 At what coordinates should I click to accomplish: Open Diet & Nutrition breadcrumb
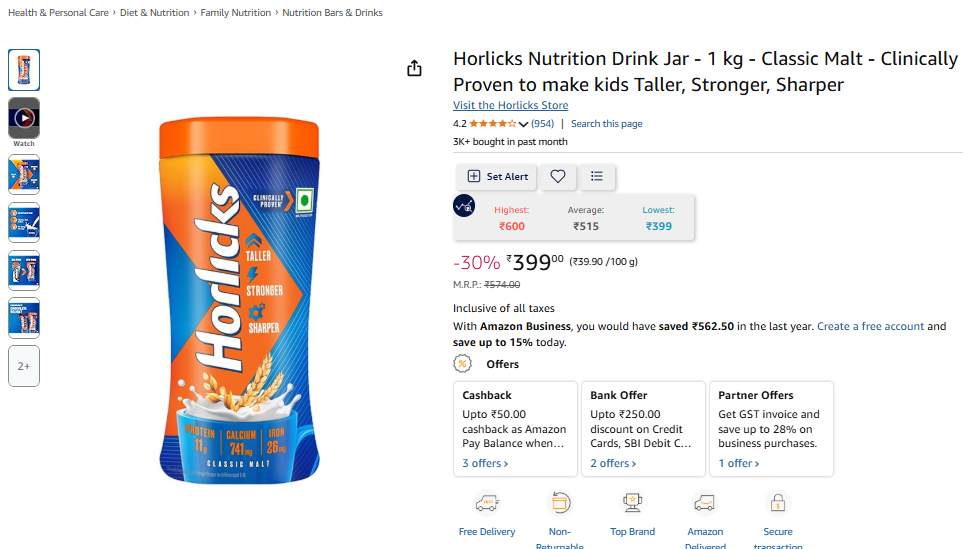coord(154,13)
